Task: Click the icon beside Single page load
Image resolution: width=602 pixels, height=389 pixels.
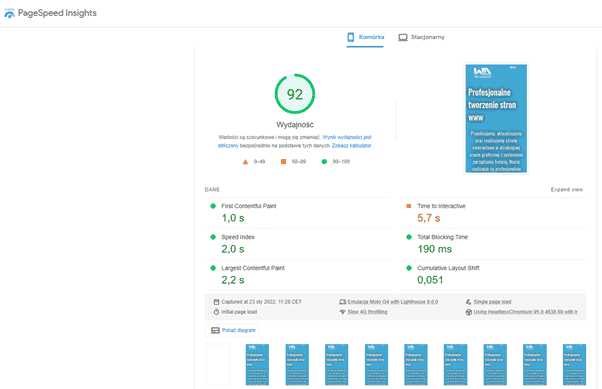Action: (x=468, y=302)
